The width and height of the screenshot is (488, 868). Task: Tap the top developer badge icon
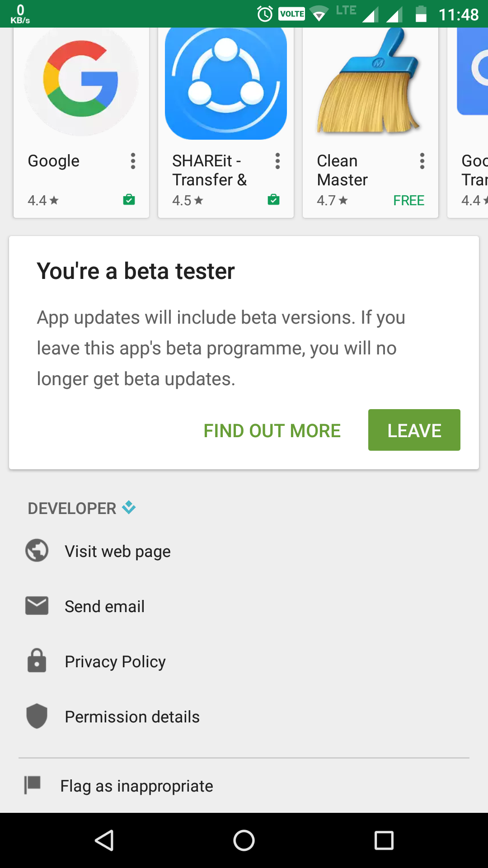(129, 507)
